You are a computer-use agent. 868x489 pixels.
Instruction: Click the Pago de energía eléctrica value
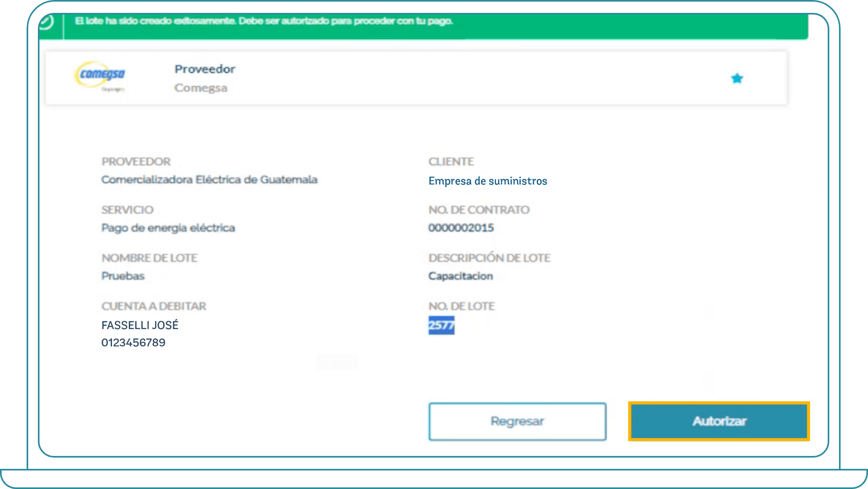168,228
